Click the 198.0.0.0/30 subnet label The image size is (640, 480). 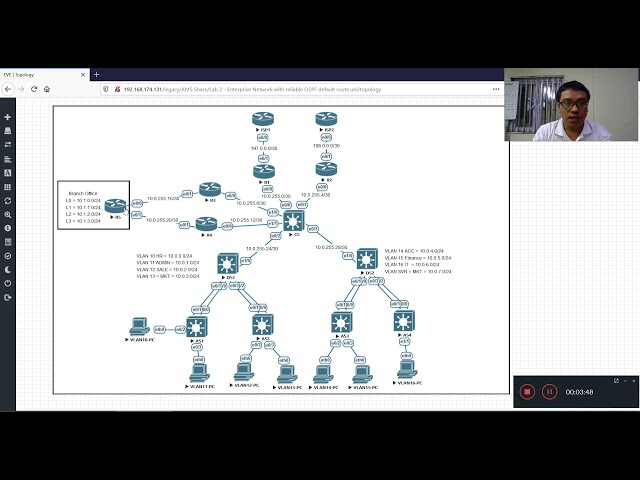coord(327,146)
